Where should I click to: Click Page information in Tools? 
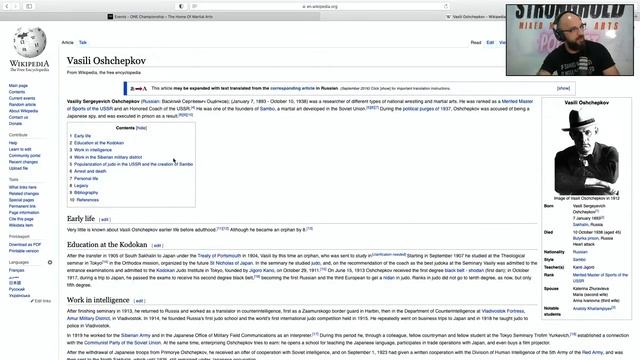tap(24, 213)
